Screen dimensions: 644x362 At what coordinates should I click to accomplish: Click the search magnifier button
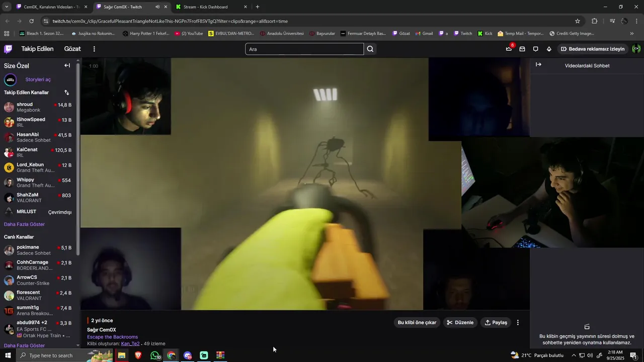click(x=370, y=49)
